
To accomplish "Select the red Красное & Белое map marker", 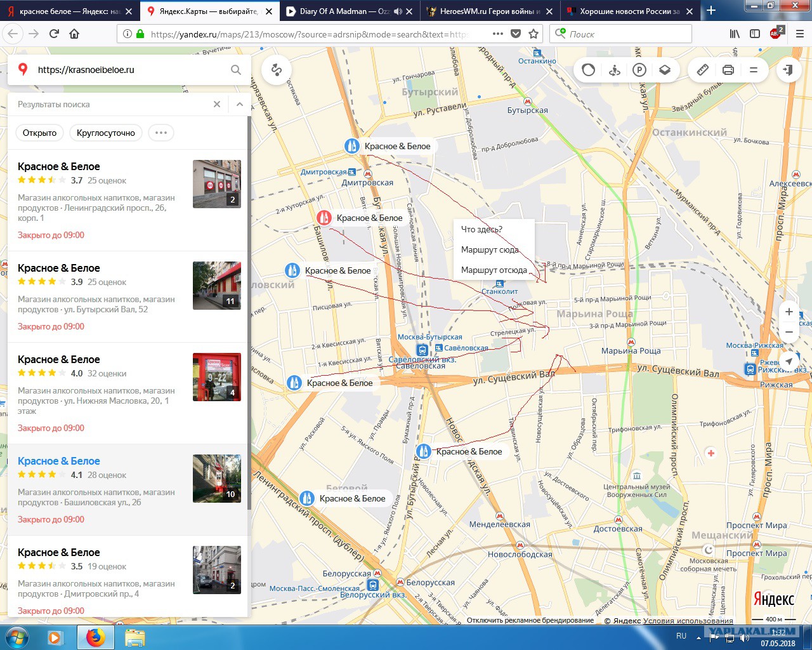I will pos(324,218).
